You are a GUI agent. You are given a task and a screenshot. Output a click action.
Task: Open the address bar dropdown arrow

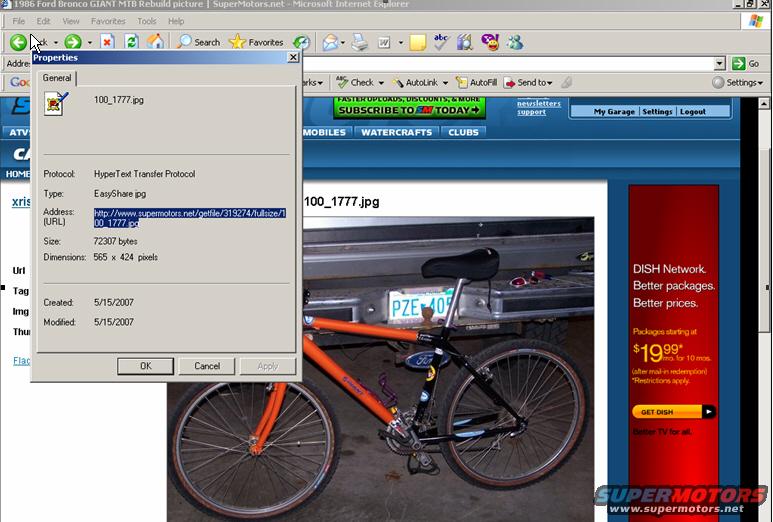pos(719,63)
